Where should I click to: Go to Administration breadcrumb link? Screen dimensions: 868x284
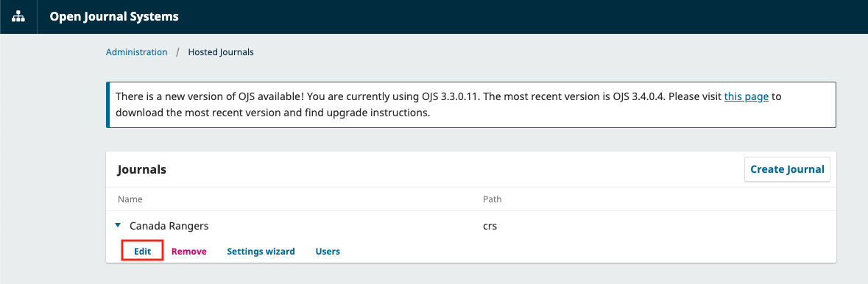click(x=137, y=52)
